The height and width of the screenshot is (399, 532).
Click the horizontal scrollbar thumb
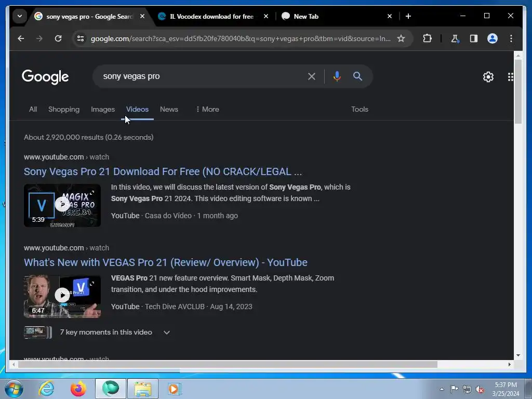coord(228,364)
